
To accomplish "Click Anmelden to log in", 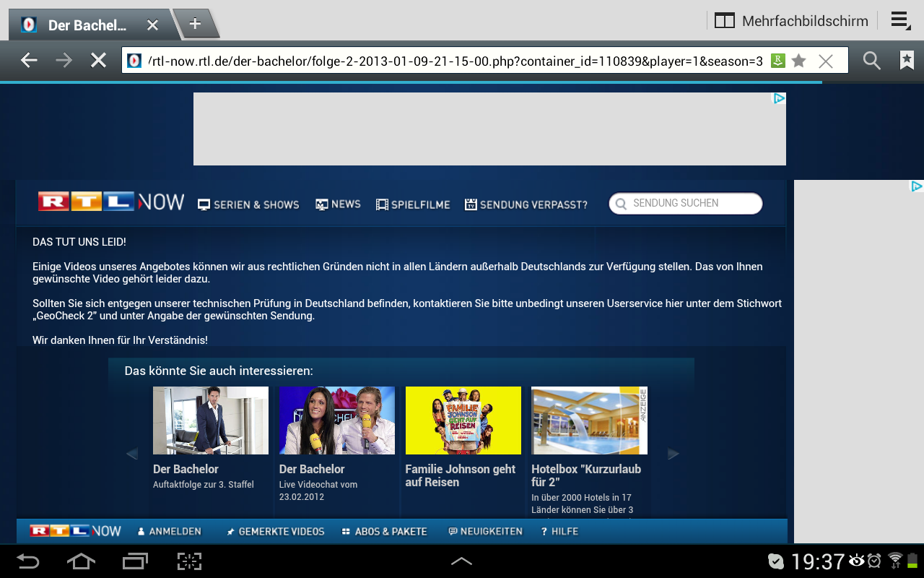I will (170, 531).
